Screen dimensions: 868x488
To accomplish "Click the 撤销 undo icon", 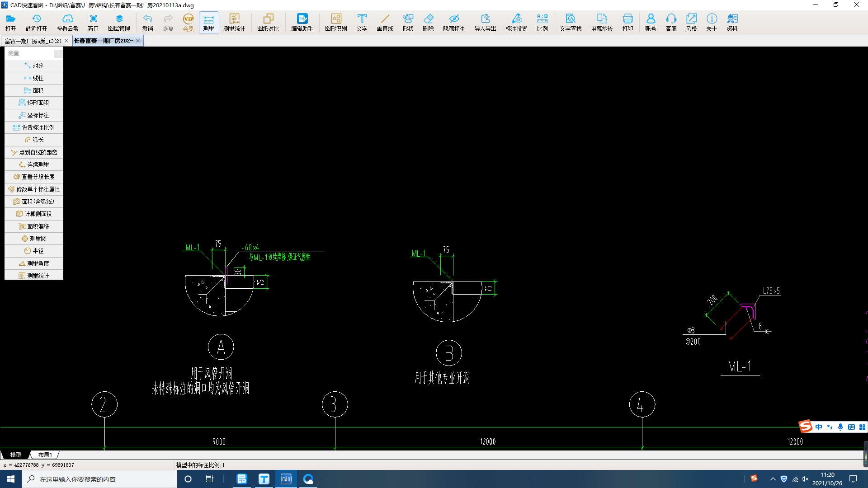I will [147, 23].
